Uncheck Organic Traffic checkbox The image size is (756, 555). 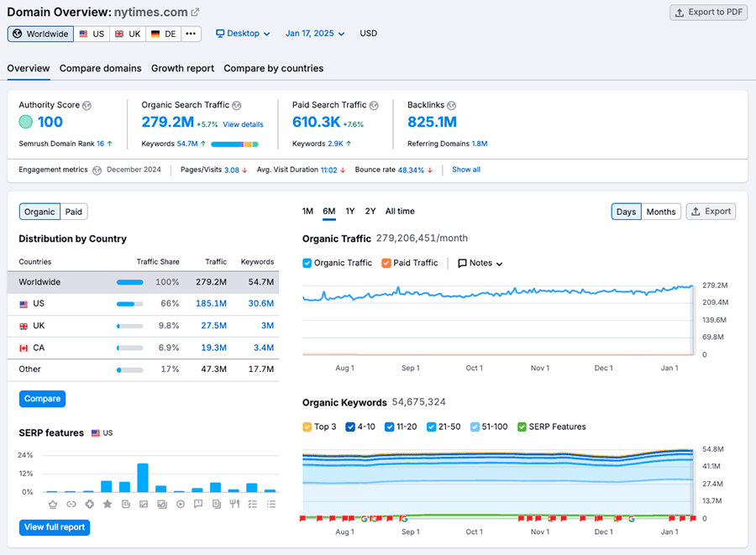point(307,263)
